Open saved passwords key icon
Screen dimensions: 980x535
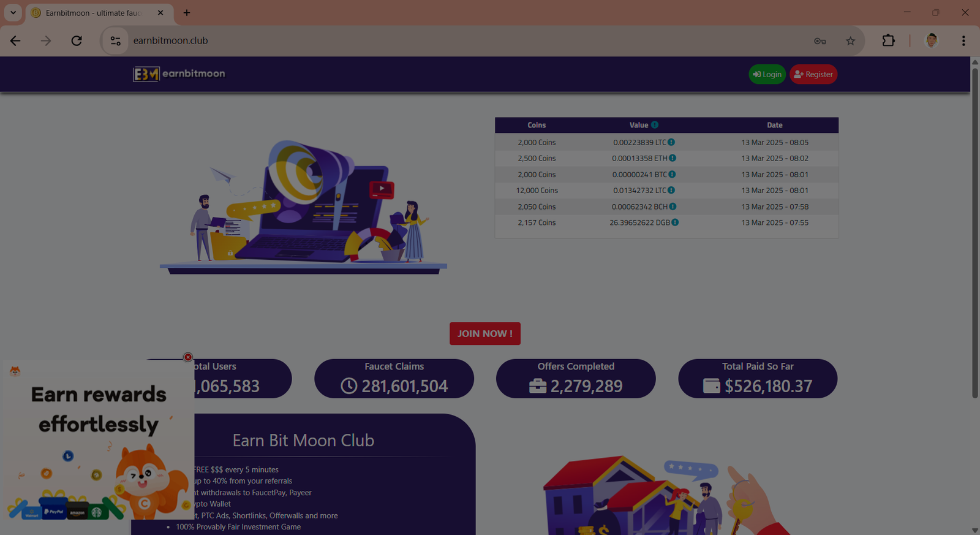click(x=820, y=41)
